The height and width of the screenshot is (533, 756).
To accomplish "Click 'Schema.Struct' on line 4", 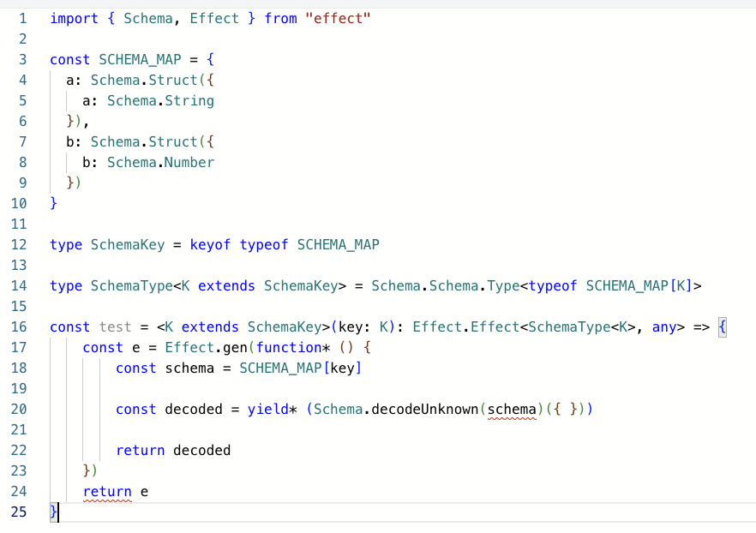I will (144, 80).
